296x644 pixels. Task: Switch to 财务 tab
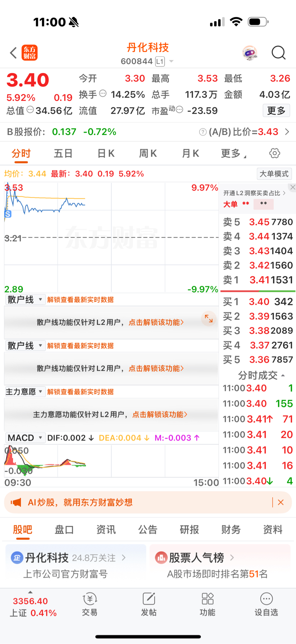tap(231, 529)
